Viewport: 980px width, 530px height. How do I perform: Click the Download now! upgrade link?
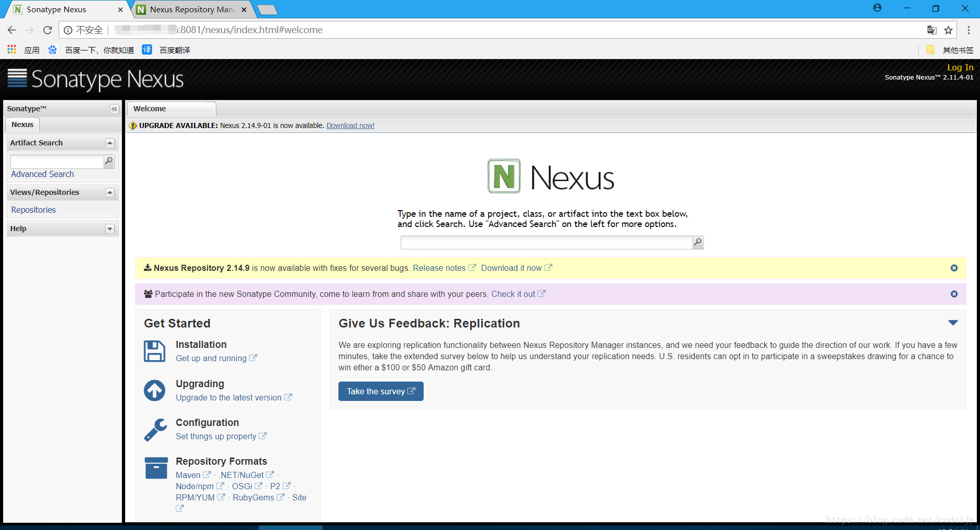[x=350, y=125]
